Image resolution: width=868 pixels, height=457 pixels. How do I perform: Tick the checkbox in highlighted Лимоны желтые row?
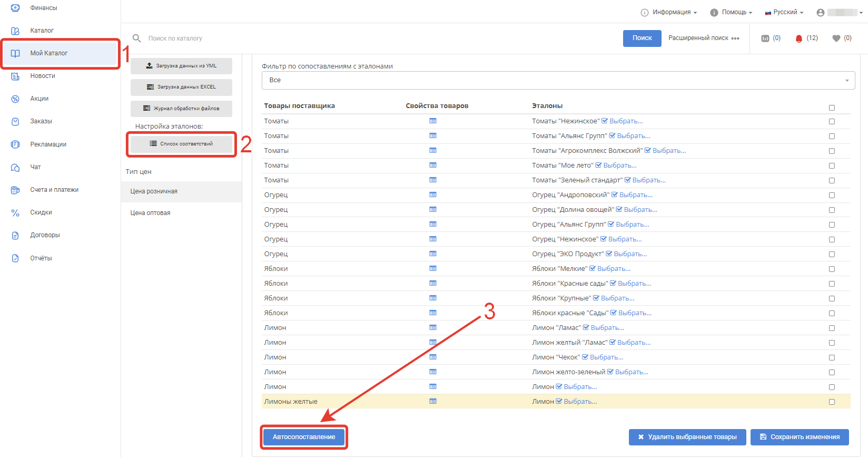point(832,402)
